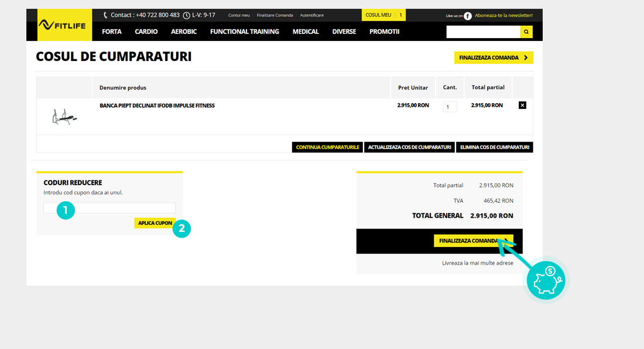Go to FUNCTIONAL TRAINING category
The width and height of the screenshot is (644, 349).
click(245, 32)
